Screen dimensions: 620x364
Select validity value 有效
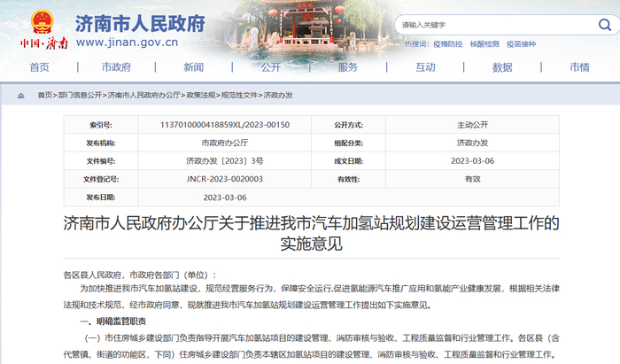472,179
